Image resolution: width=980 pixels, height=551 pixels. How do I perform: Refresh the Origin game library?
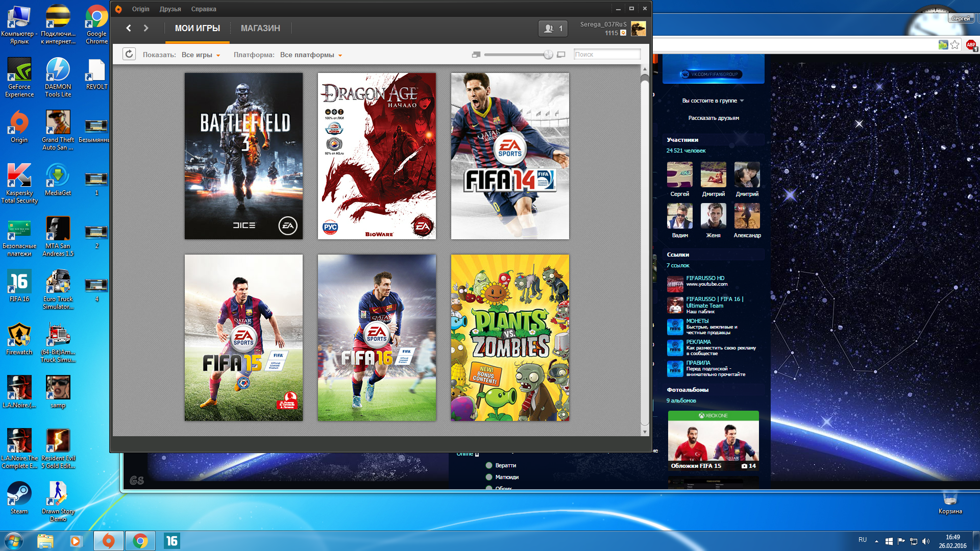coord(129,54)
